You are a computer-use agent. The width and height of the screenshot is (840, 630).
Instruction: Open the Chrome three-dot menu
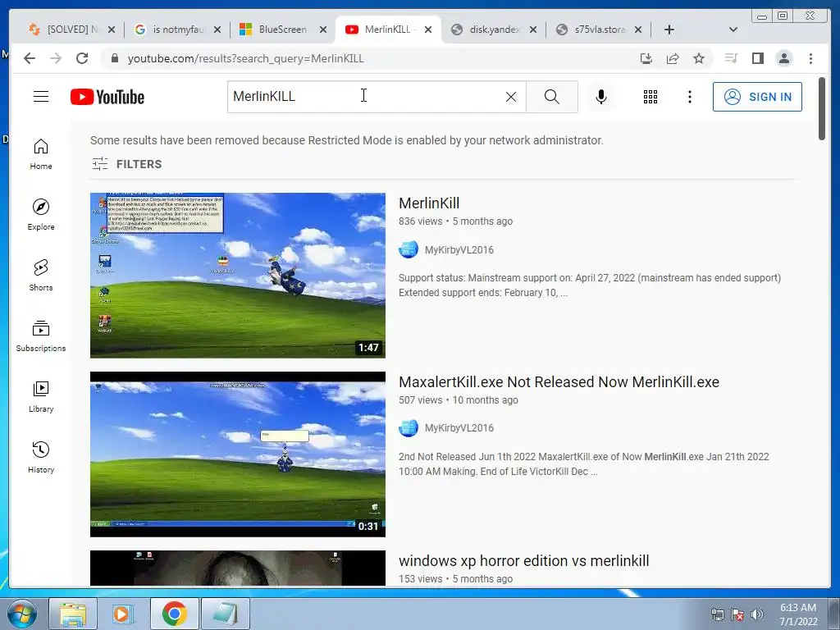810,58
